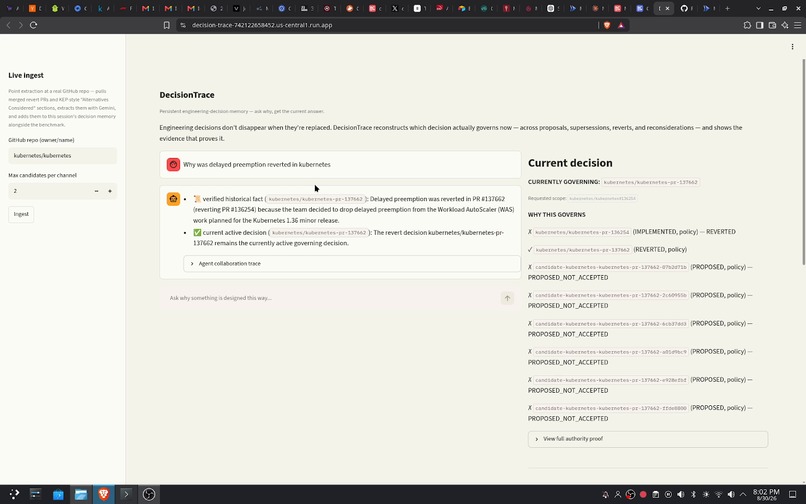Click the browser address bar URL
The width and height of the screenshot is (806, 504).
click(262, 25)
